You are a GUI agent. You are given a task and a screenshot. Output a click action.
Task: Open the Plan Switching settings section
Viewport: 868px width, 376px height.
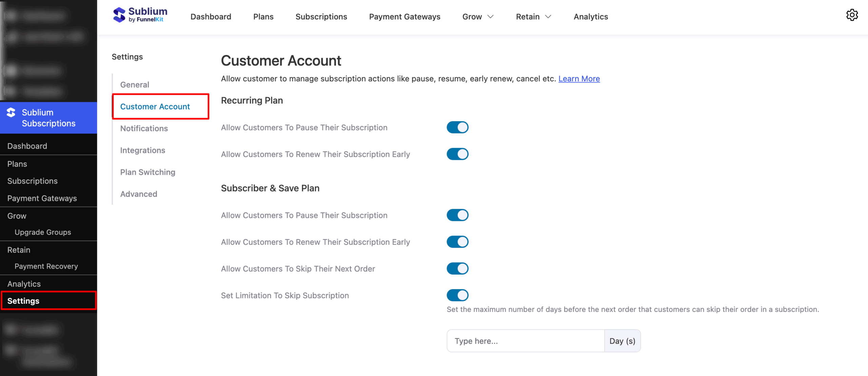(x=147, y=172)
